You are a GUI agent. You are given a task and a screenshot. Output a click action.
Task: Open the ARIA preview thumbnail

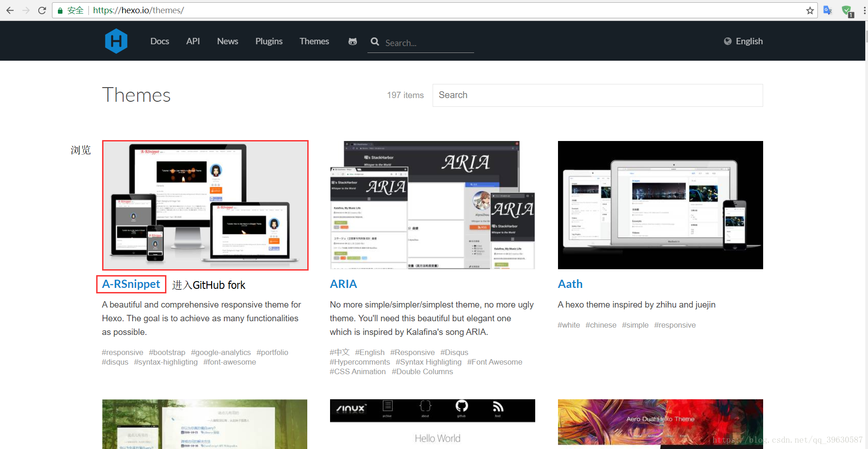[x=433, y=205]
